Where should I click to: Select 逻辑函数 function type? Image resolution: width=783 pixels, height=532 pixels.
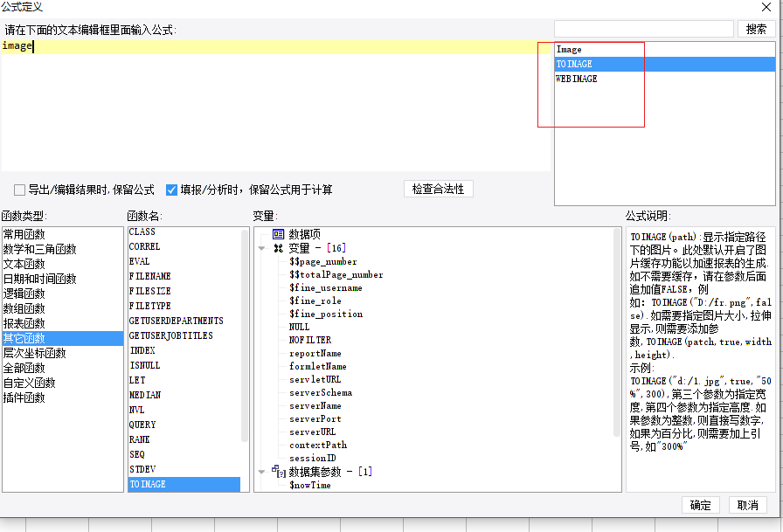click(63, 294)
